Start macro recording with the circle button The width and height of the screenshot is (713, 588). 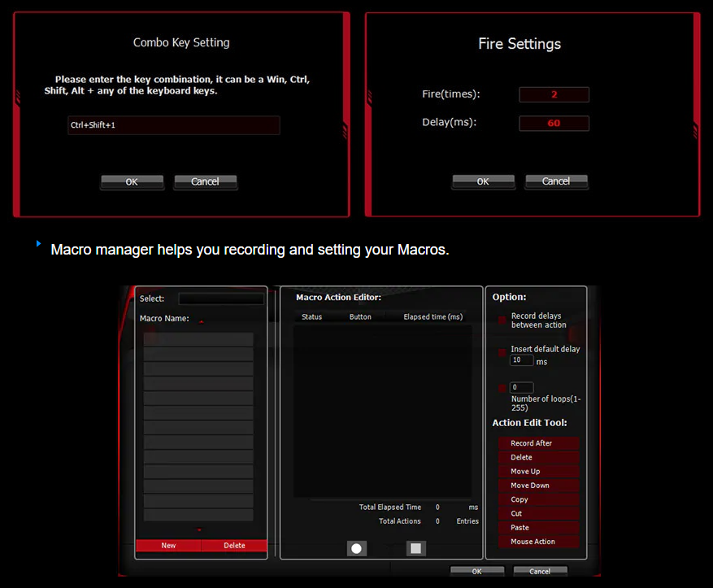click(356, 548)
